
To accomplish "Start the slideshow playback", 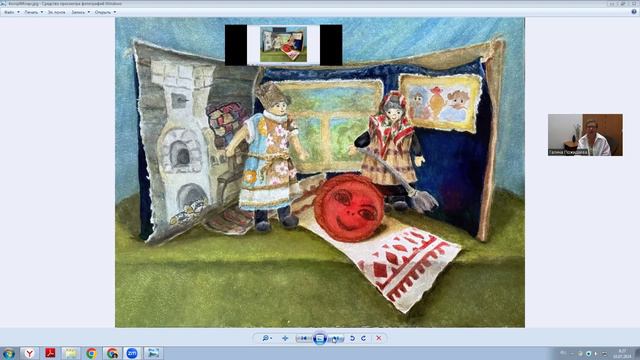I will pos(320,338).
